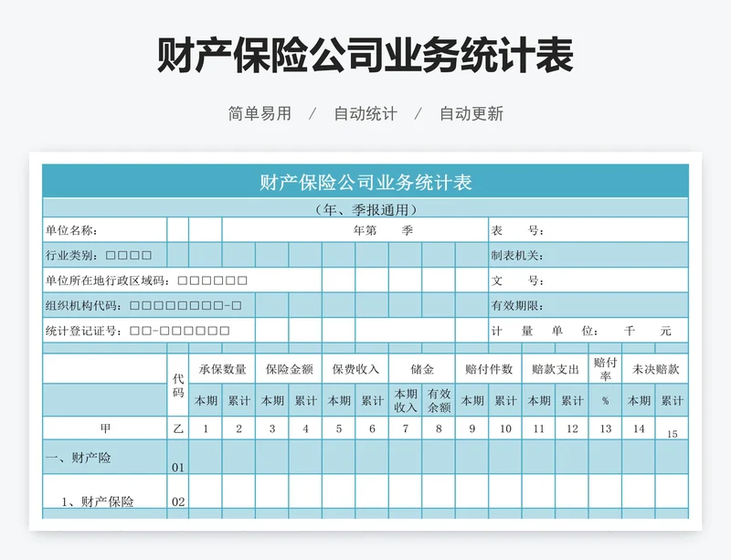Click the code cell 02

(x=178, y=491)
